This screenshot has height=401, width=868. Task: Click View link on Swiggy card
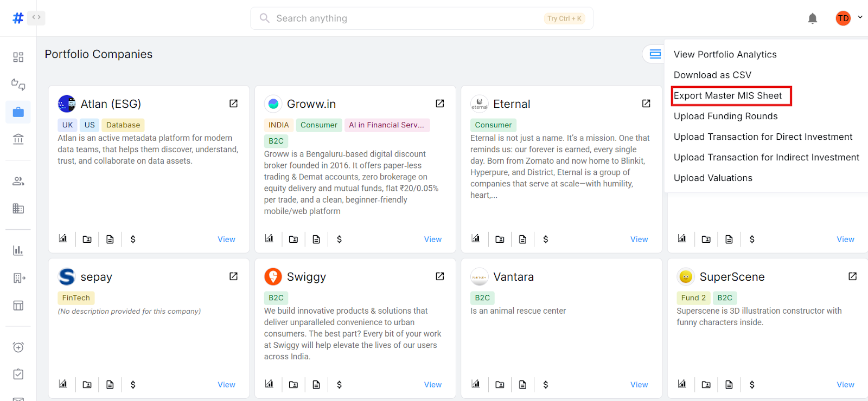click(x=432, y=385)
